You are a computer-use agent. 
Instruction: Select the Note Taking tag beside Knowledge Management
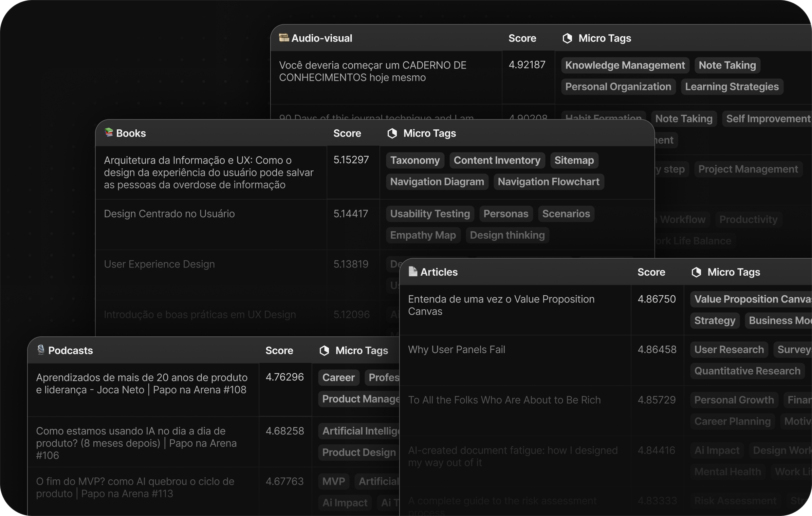(727, 65)
